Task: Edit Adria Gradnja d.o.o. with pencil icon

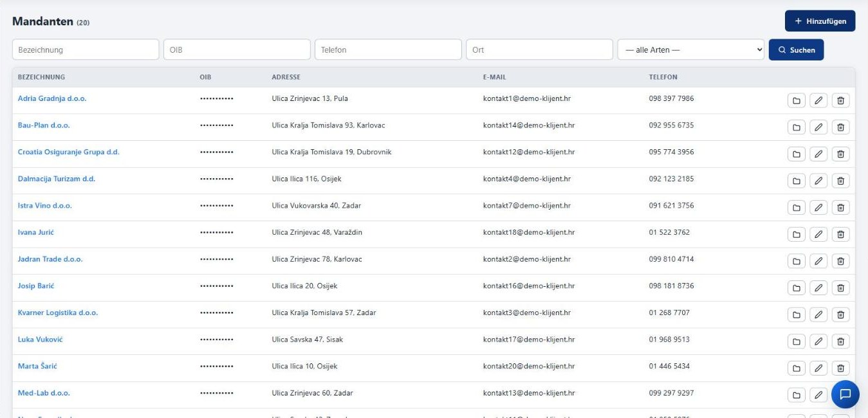Action: (x=818, y=101)
